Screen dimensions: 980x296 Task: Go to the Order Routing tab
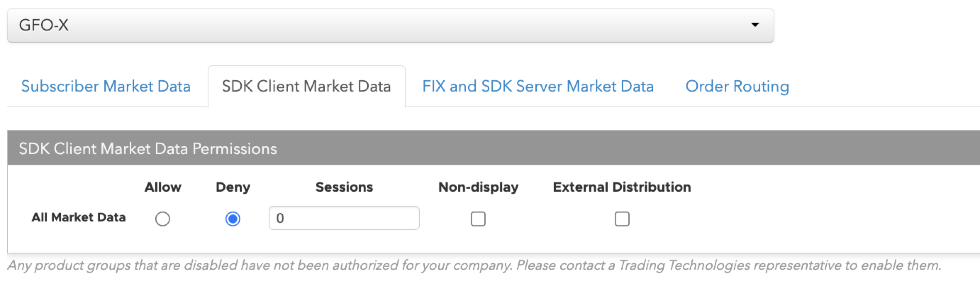pos(737,86)
